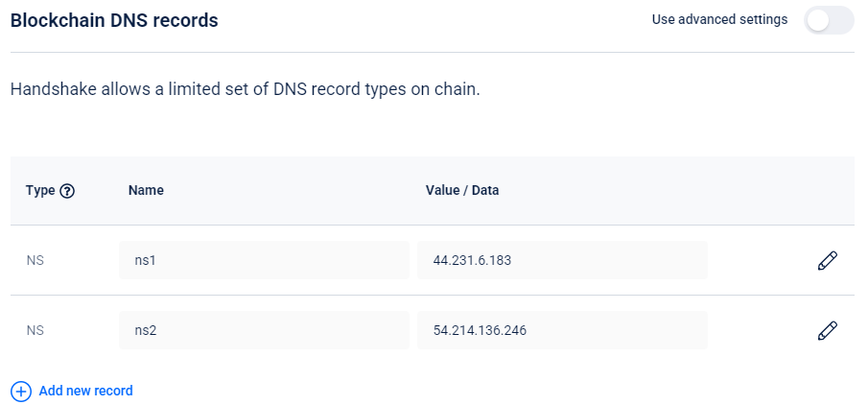Click the NS type label in ns1 row
This screenshot has height=405, width=868.
(35, 260)
